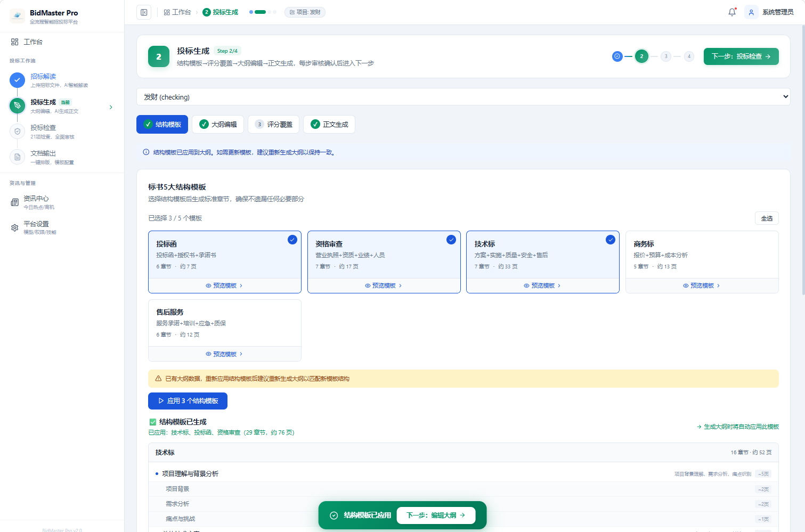
Task: Click the step 4 circle in progress tracker
Action: click(689, 56)
